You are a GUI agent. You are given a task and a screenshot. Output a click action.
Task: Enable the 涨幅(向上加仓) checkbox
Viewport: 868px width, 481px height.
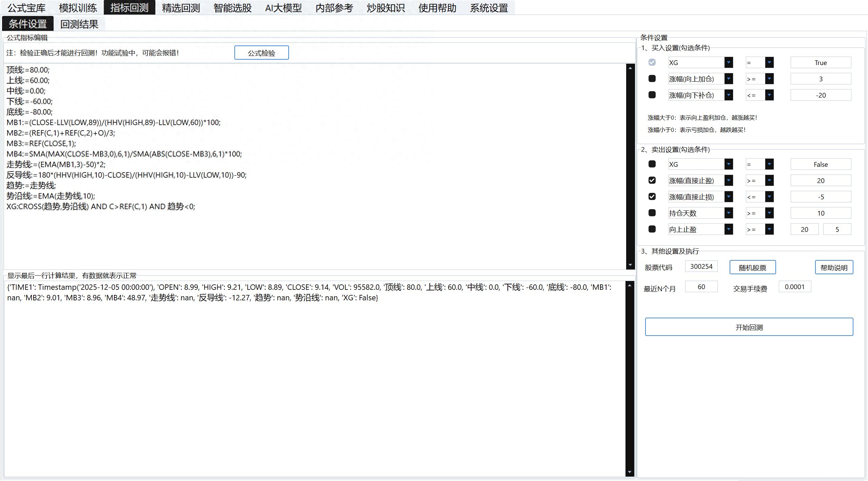[652, 79]
